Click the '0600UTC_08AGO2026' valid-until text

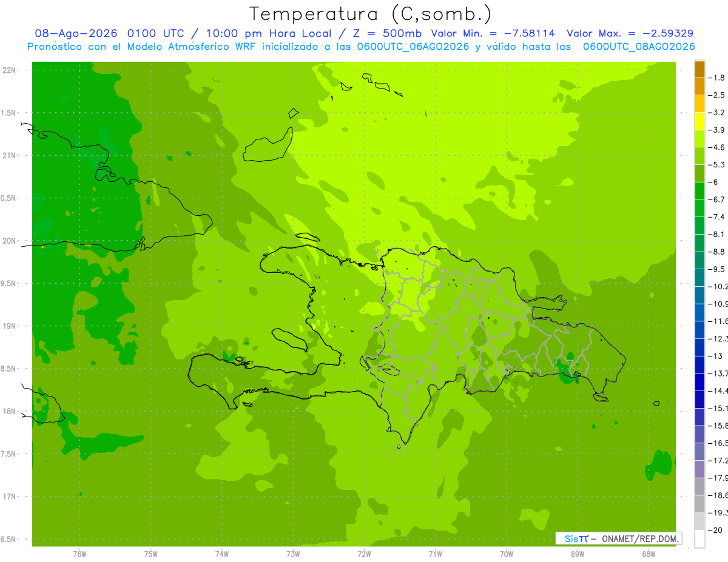(639, 47)
